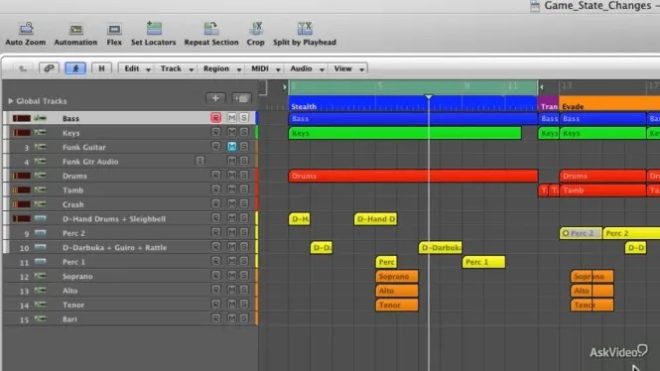Click the playhead handle in ruler
This screenshot has height=371, width=660.
428,97
